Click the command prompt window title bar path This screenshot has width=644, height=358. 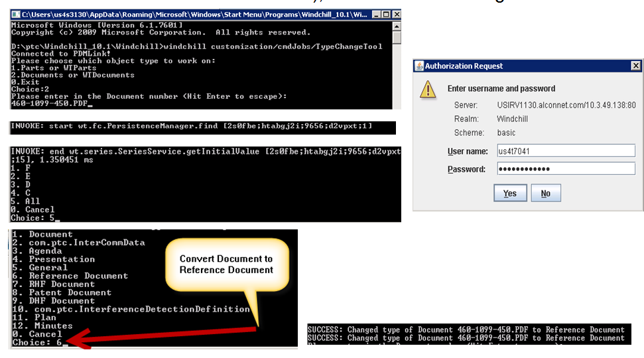[x=194, y=15]
